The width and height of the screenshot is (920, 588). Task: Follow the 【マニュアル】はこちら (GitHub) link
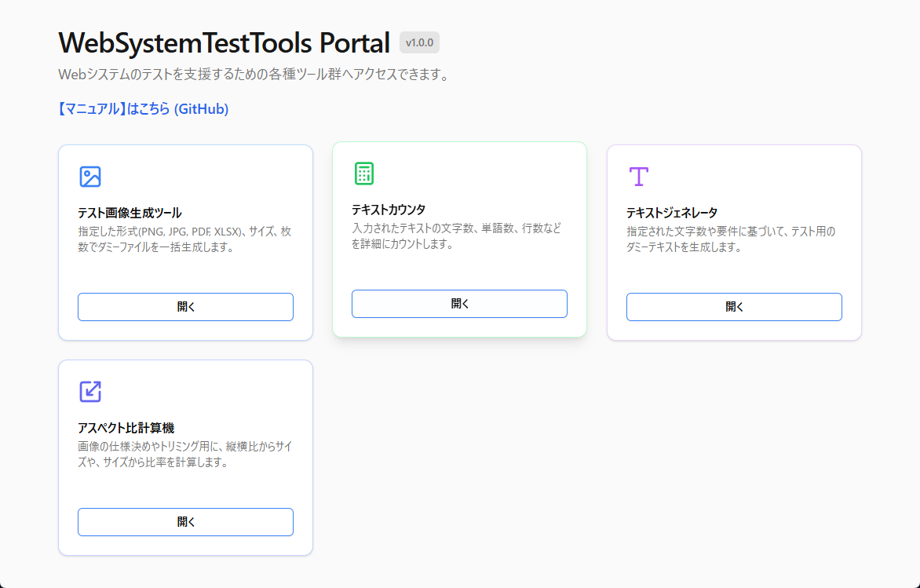143,109
